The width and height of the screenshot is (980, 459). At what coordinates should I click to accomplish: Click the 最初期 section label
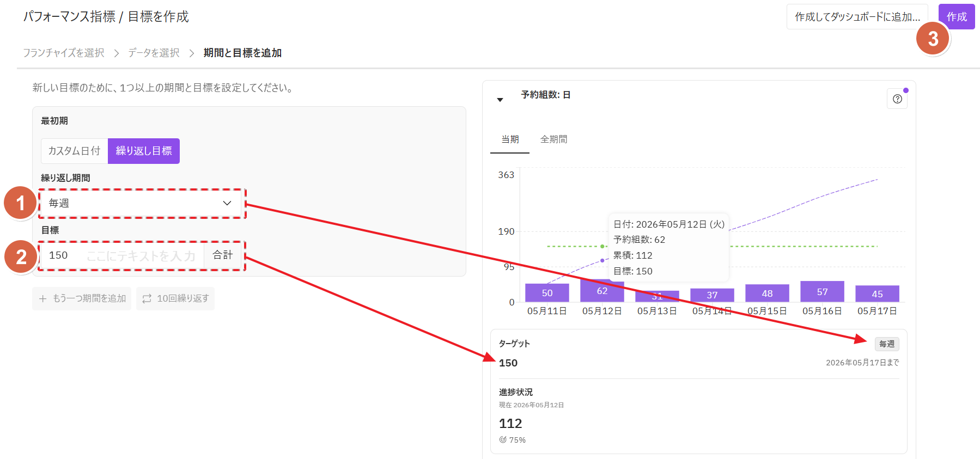pyautogui.click(x=54, y=121)
